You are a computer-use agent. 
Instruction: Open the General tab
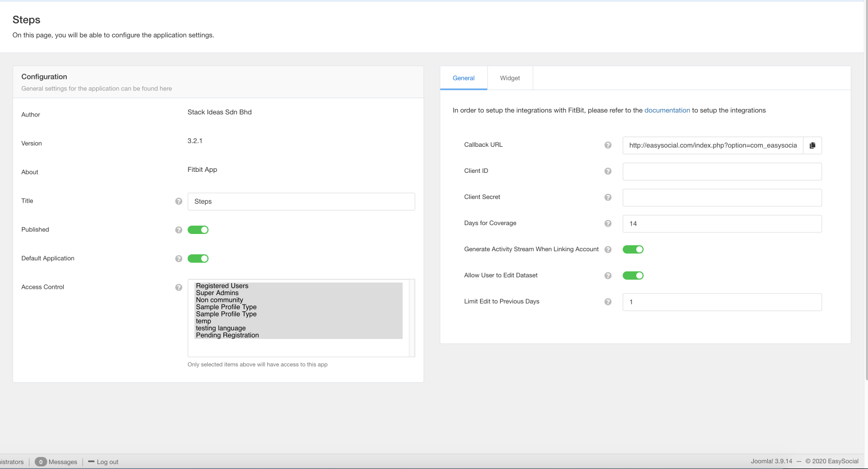point(463,78)
